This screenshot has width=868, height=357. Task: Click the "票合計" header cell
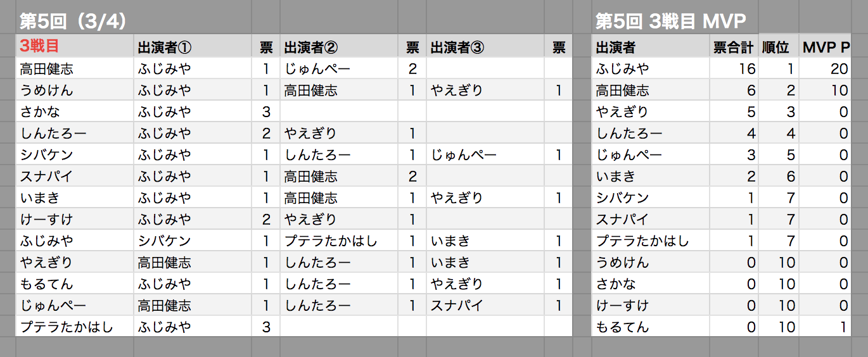point(733,47)
